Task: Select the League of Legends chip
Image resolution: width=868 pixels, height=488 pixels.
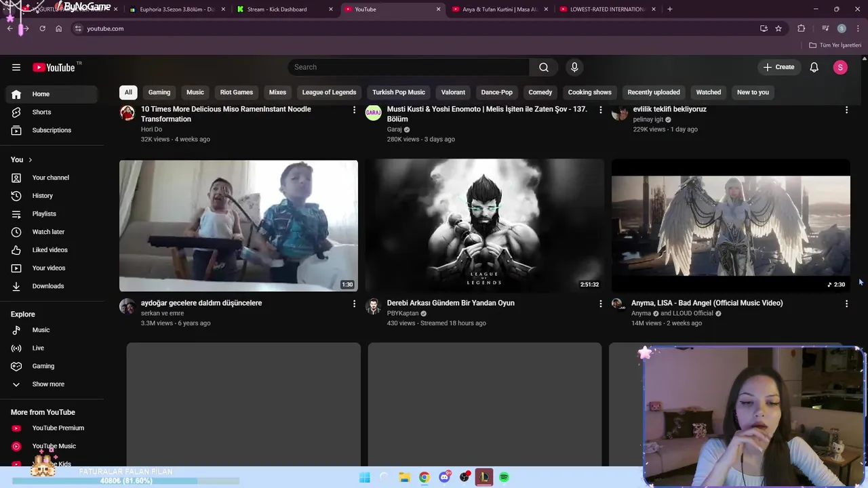Action: pos(329,92)
